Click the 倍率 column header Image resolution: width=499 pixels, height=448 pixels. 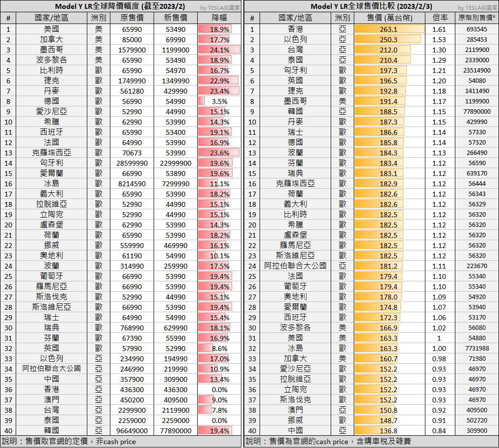click(x=440, y=18)
